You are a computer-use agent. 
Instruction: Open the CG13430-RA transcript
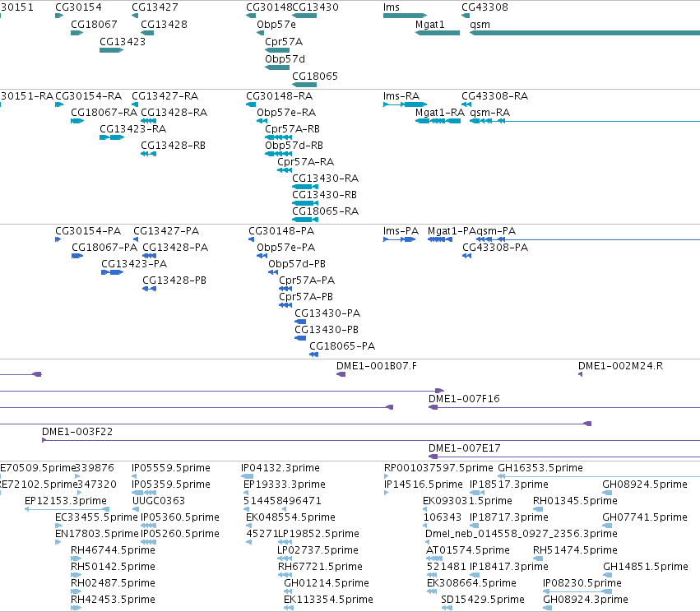pyautogui.click(x=305, y=187)
